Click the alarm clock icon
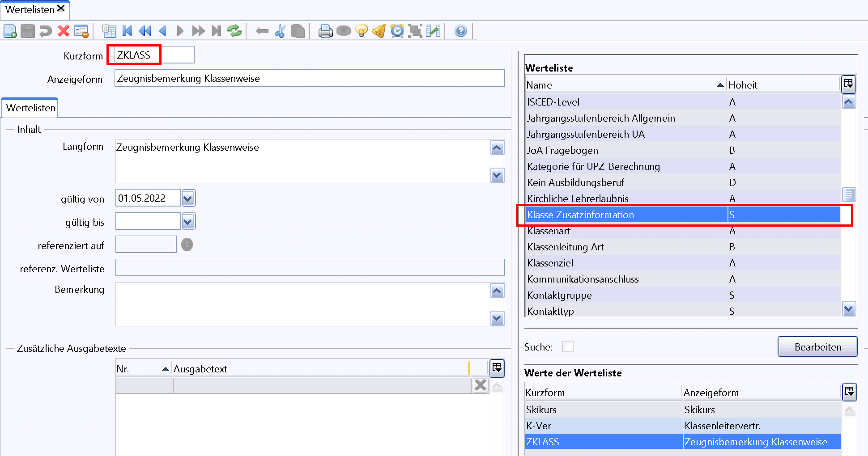This screenshot has height=456, width=868. point(397,31)
